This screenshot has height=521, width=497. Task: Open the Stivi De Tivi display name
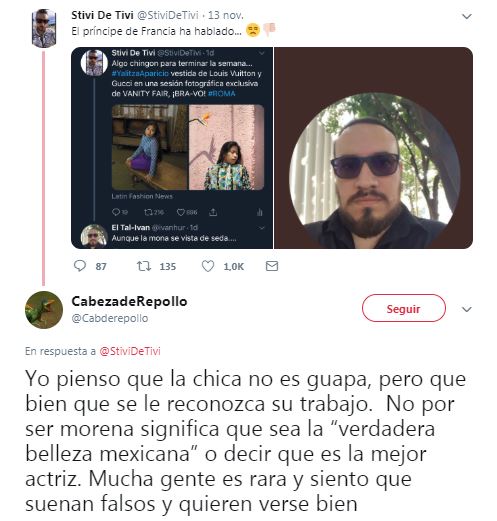(102, 15)
